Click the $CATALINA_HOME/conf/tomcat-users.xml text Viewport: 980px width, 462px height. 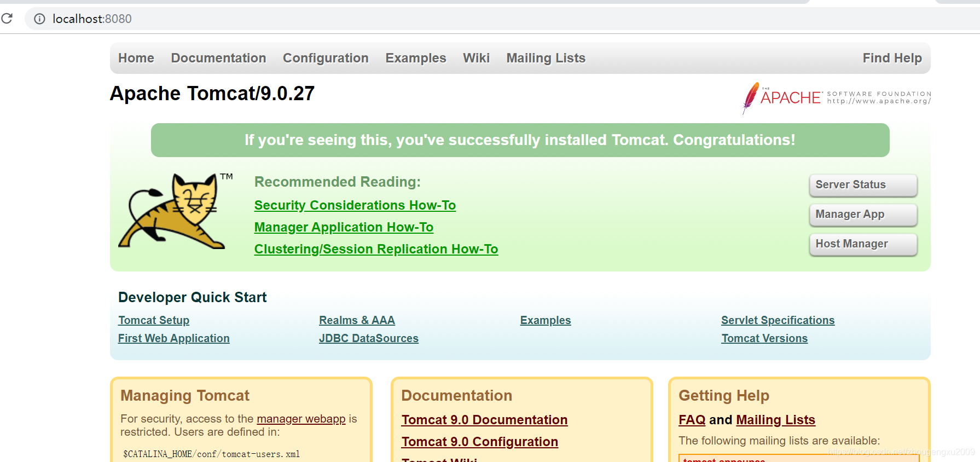[211, 454]
